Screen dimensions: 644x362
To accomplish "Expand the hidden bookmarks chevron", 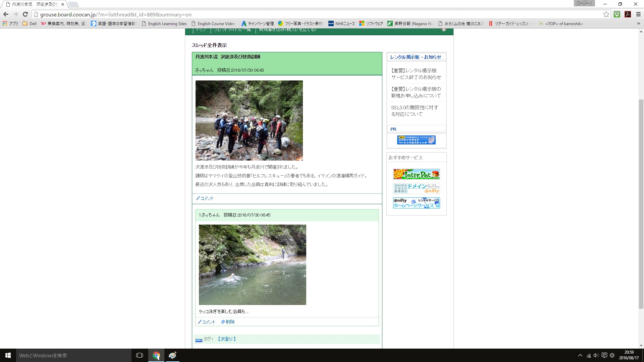I will click(638, 23).
